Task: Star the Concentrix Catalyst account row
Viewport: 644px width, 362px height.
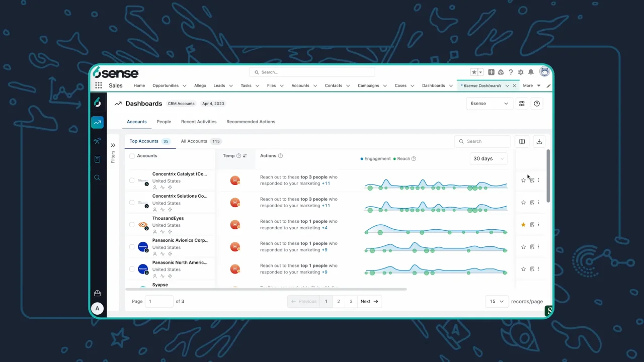Action: [x=523, y=180]
